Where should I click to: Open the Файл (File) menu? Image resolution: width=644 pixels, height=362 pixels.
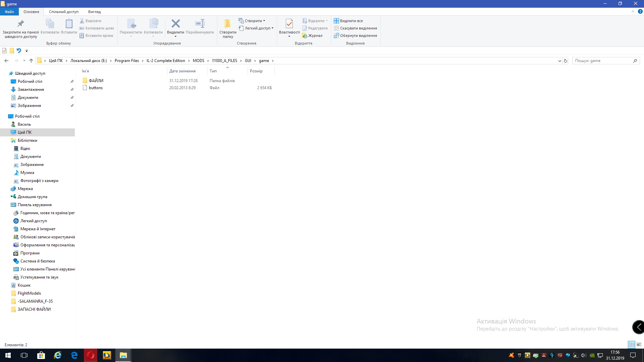point(9,12)
